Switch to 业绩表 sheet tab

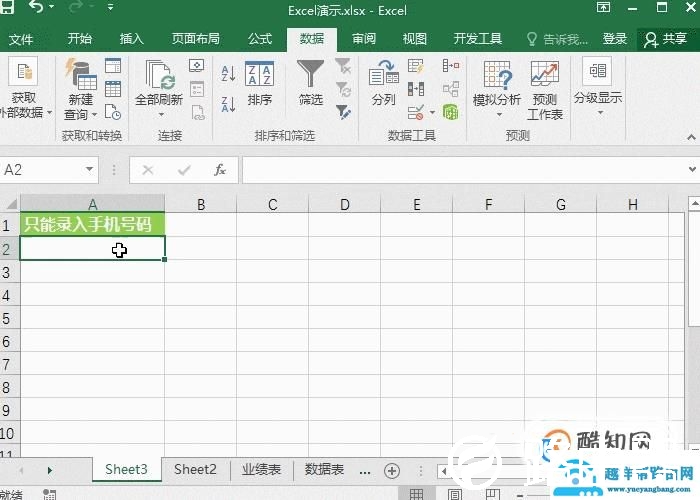tap(262, 470)
